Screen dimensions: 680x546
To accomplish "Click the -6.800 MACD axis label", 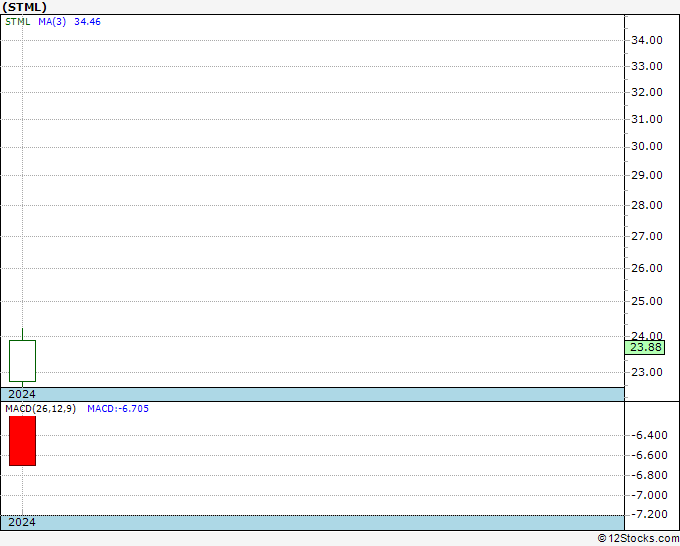I will [649, 475].
